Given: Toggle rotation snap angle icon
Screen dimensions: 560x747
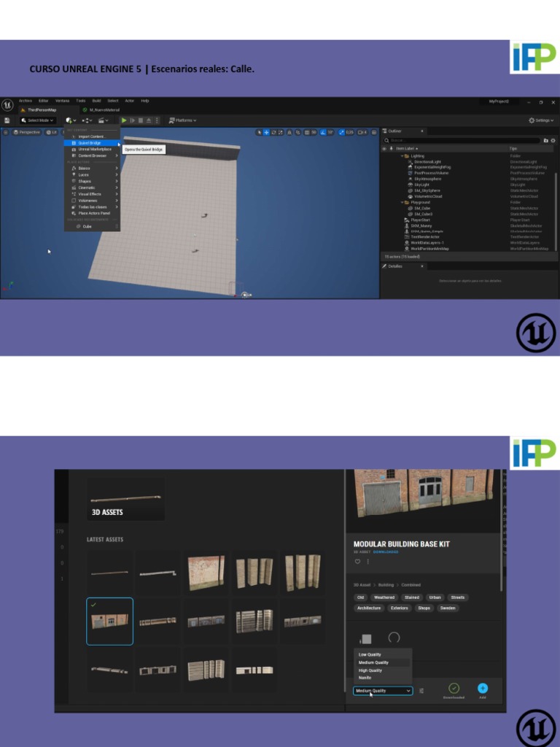Looking at the screenshot, I should (x=322, y=132).
